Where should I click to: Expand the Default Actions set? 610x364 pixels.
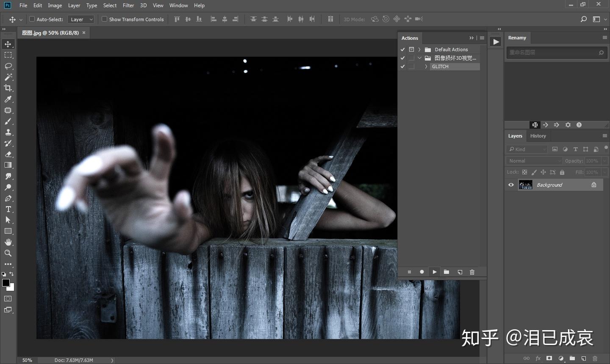click(x=419, y=50)
